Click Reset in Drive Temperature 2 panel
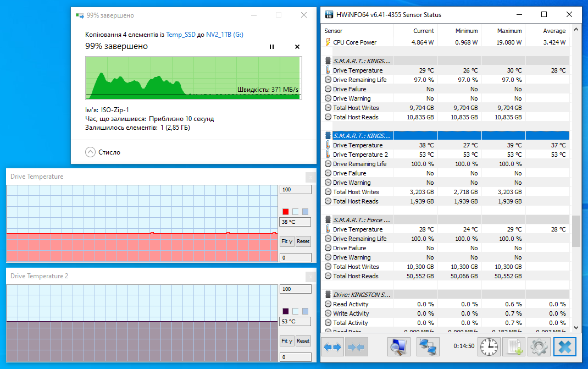The width and height of the screenshot is (588, 369). [x=303, y=340]
